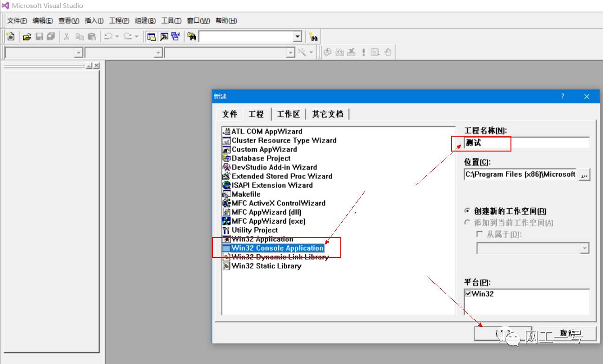This screenshot has height=364, width=603.
Task: Select the 创建新的工作空间 radio button
Action: coord(467,211)
